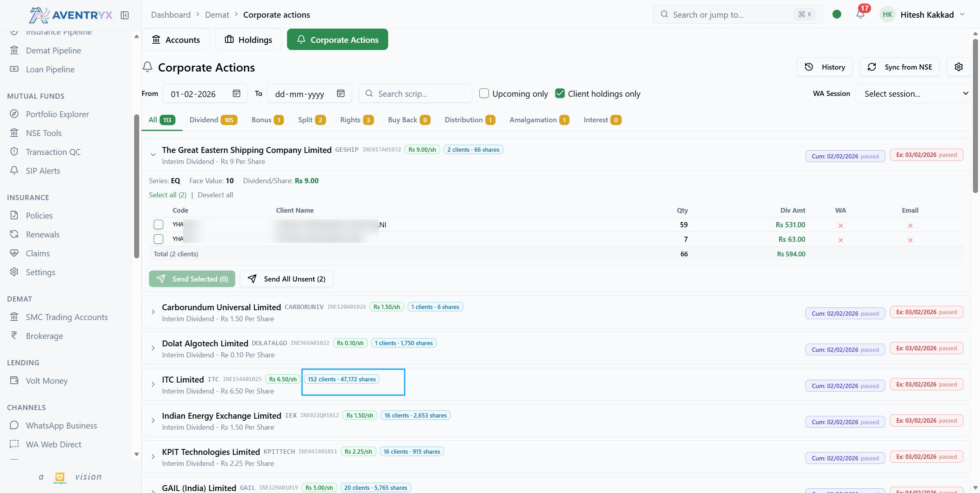This screenshot has height=493, width=980.
Task: Switch to the Dividend filter tab
Action: 213,120
